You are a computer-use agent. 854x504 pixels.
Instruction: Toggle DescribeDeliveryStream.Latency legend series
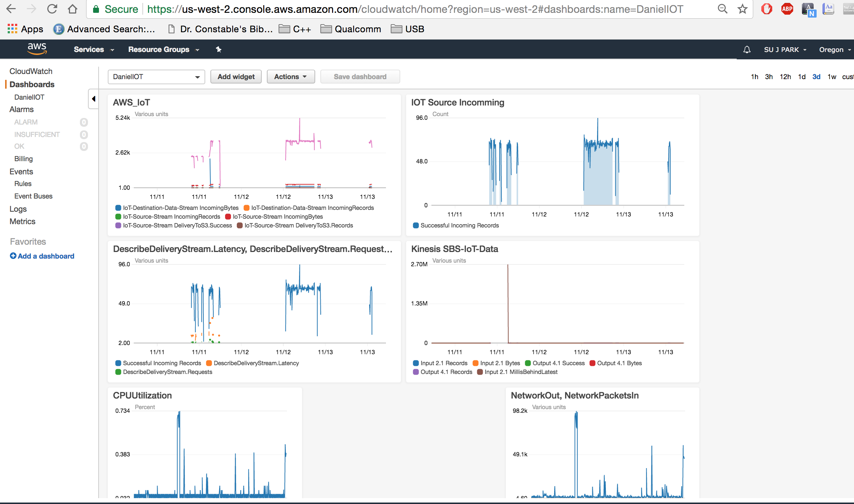(x=256, y=363)
